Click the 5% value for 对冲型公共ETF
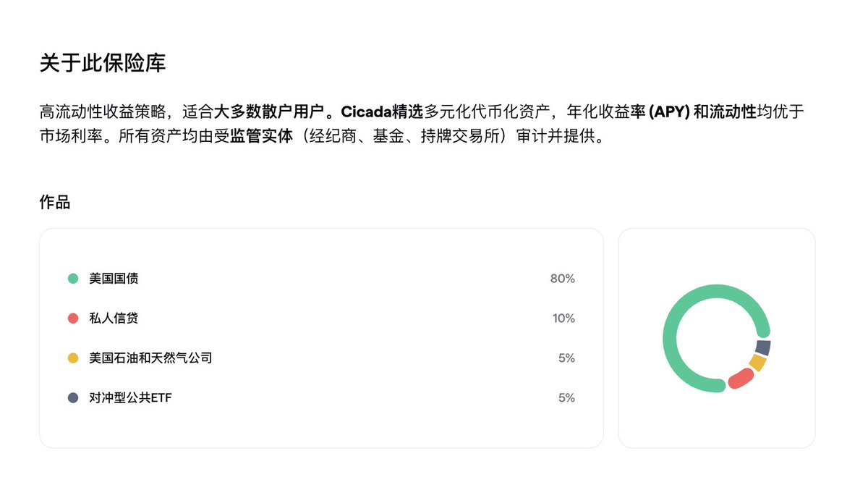 pos(566,398)
